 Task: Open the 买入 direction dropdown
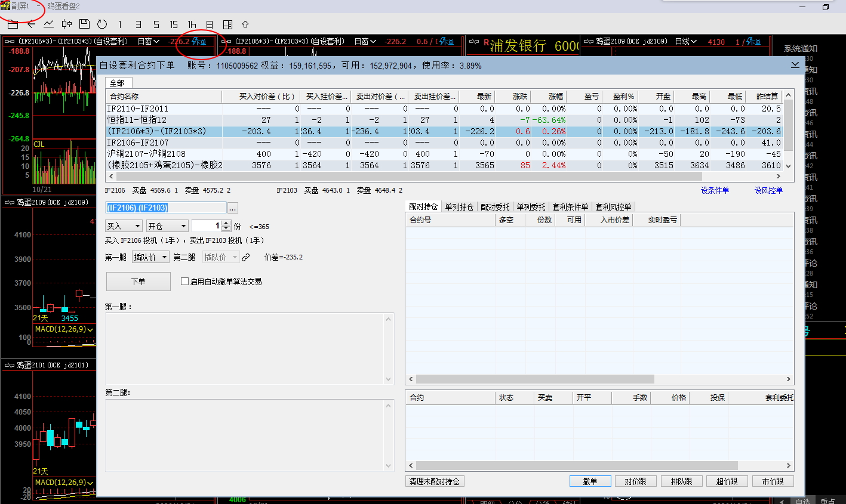(137, 226)
